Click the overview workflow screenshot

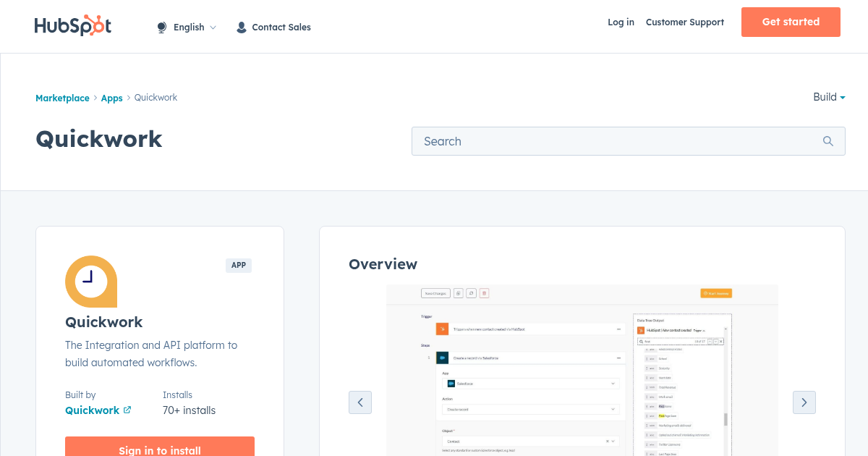582,370
